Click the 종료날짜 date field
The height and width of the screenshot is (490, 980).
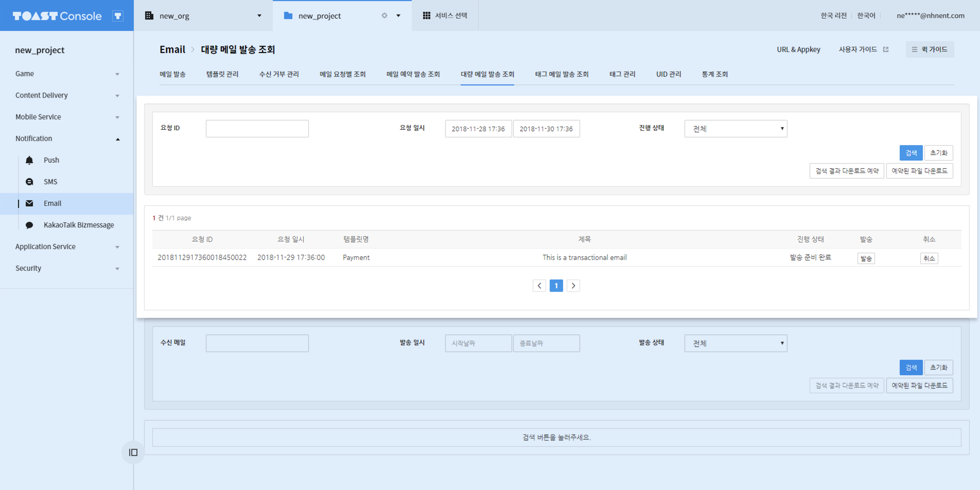[x=546, y=343]
